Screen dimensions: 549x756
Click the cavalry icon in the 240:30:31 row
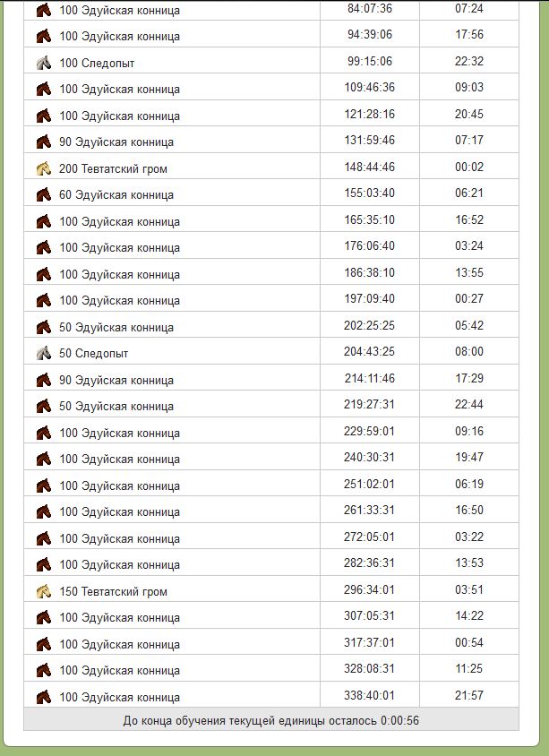[44, 459]
